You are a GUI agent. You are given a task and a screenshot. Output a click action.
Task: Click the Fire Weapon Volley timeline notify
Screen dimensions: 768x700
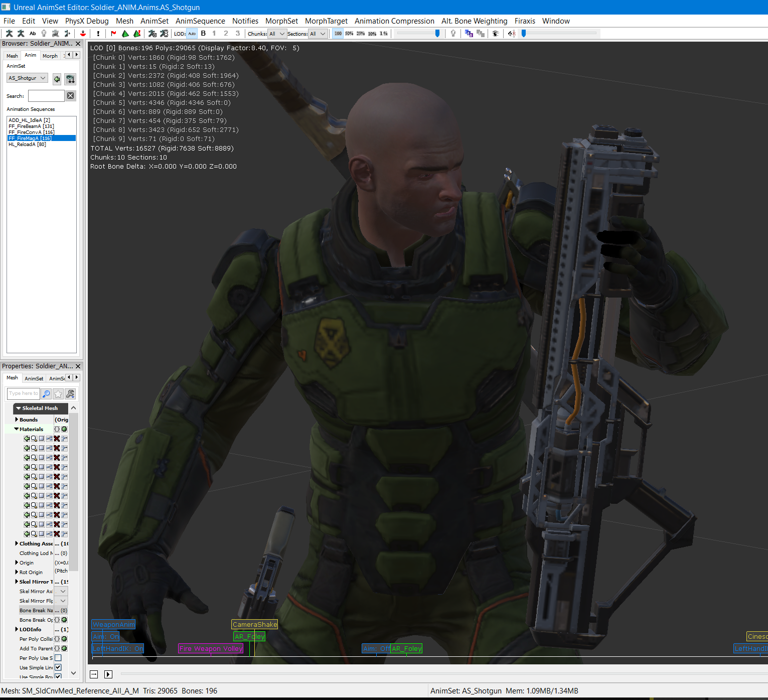211,648
